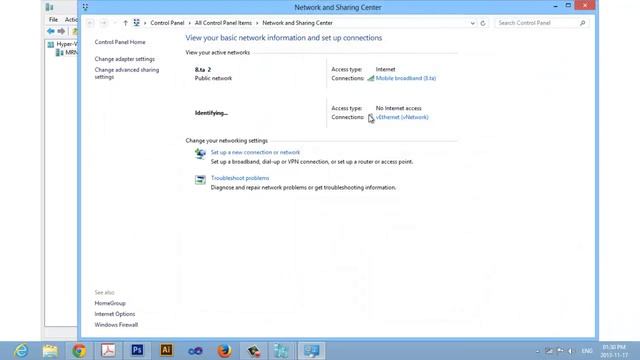Open Action menu in Hyper-V Manager window
640x360 pixels.
(71, 20)
